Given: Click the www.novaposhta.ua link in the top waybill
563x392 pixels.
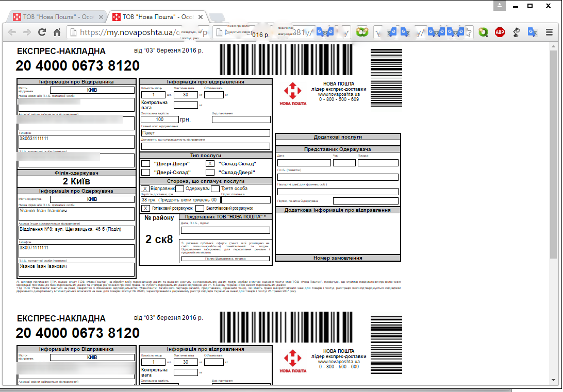Looking at the screenshot, I should coord(339,94).
